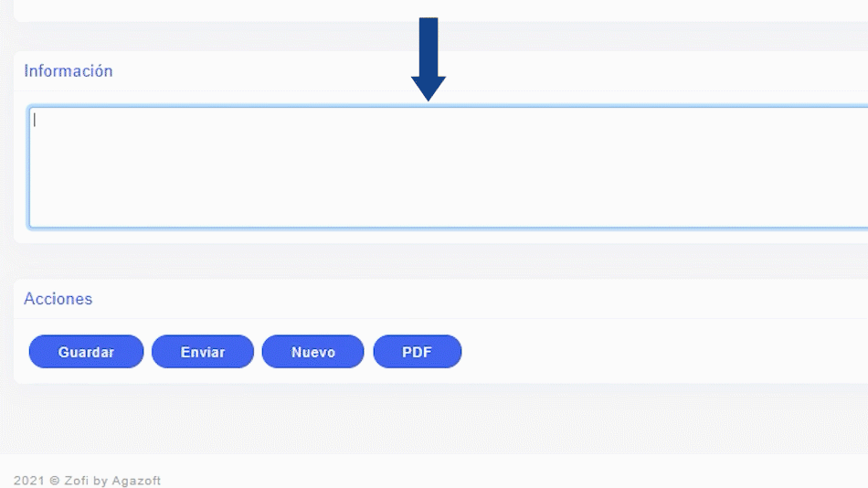
Task: Click the Guardar button
Action: (86, 352)
